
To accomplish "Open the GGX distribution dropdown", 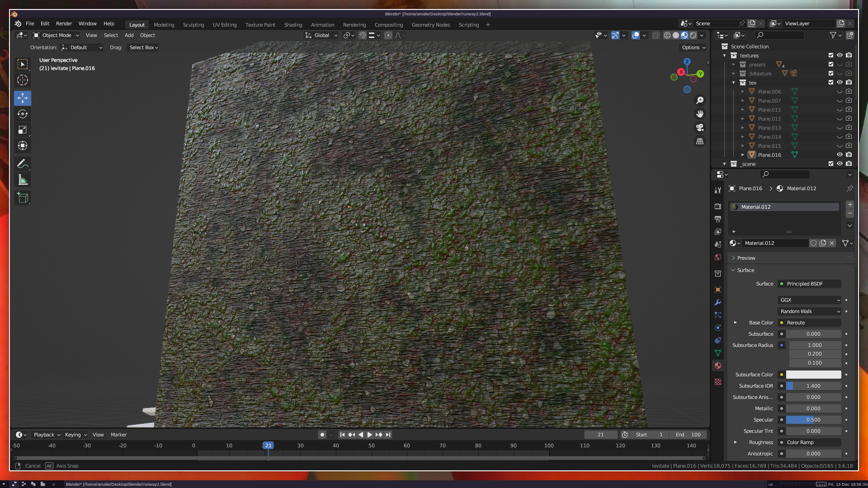I will tap(809, 300).
